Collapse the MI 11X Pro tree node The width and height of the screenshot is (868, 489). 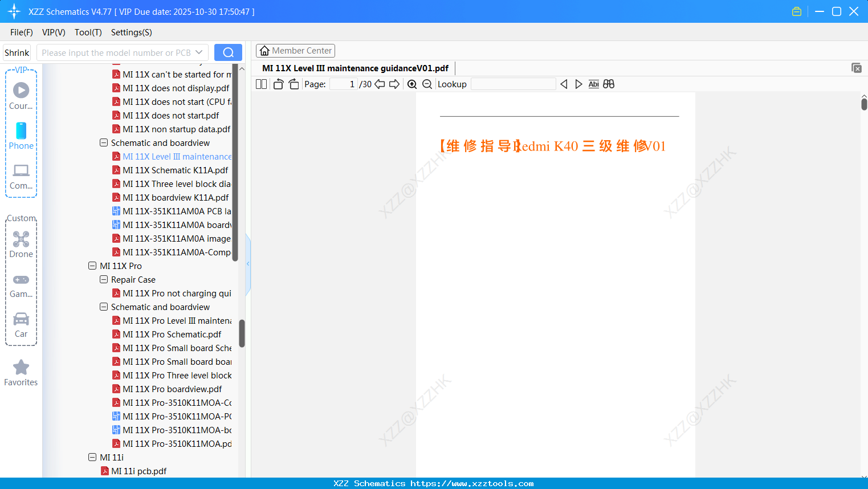point(92,266)
